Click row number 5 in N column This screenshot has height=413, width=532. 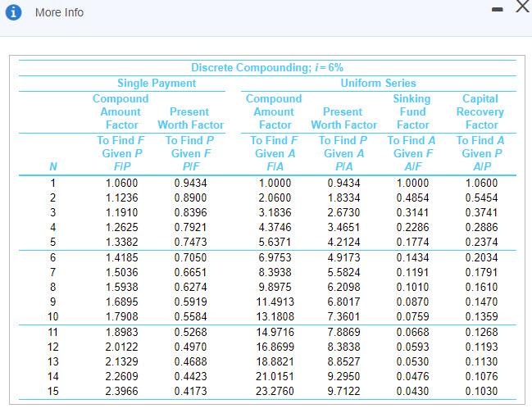point(53,242)
